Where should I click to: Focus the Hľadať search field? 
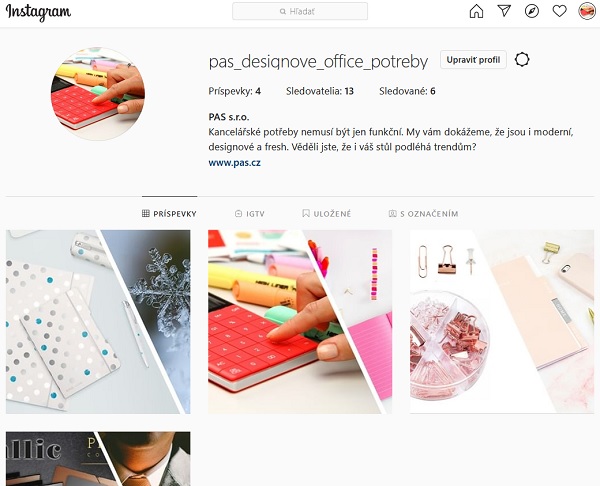tap(300, 11)
